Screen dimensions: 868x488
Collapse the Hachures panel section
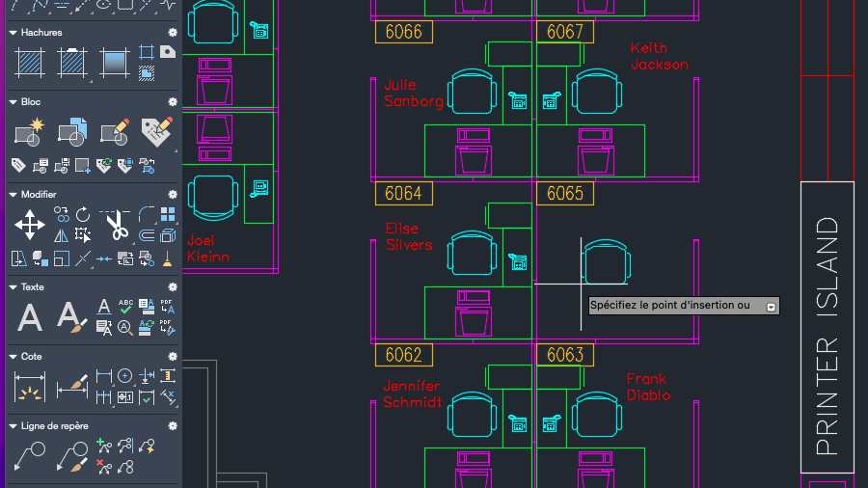click(13, 33)
